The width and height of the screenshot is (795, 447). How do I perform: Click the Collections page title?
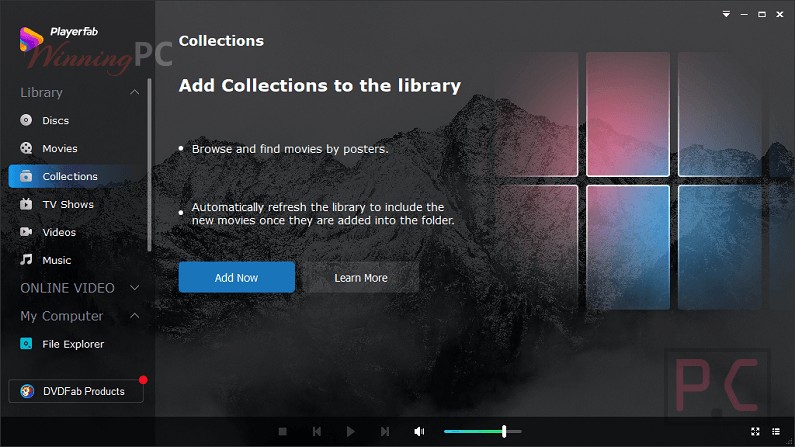point(221,41)
